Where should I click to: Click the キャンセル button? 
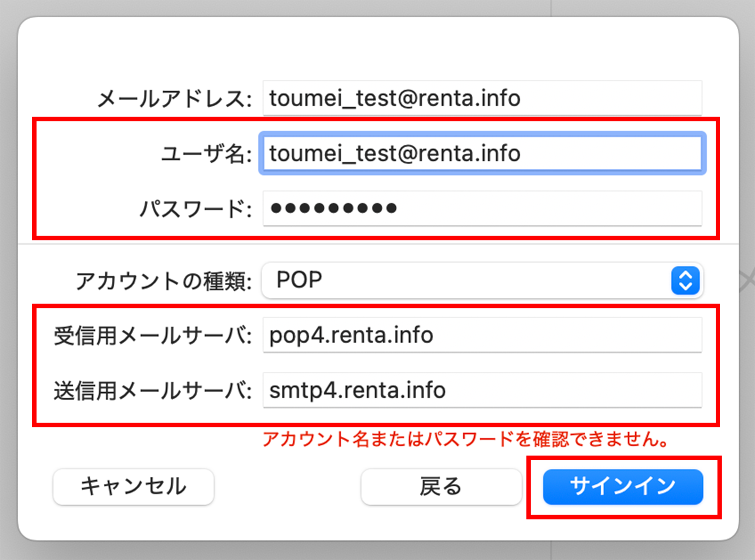133,486
